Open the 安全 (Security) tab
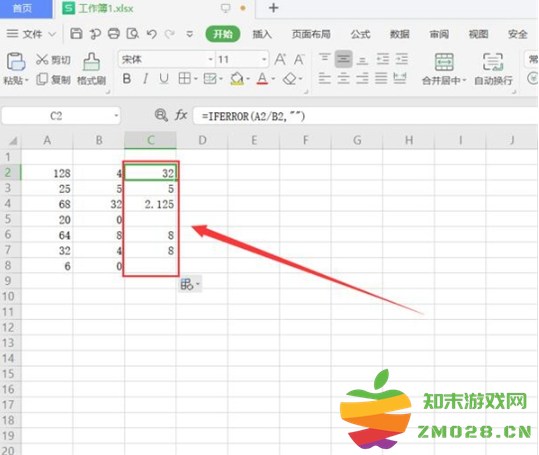The height and width of the screenshot is (455, 539). point(518,34)
